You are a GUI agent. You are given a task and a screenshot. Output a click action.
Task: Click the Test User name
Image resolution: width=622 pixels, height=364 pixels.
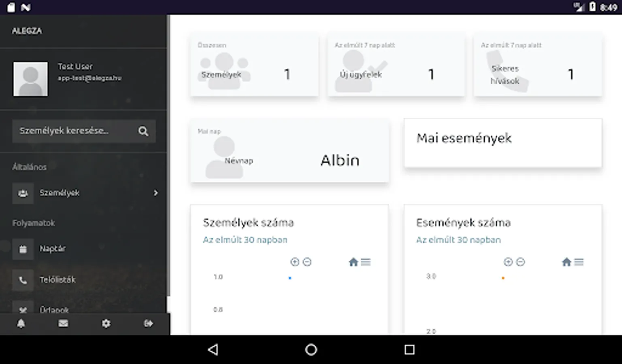pyautogui.click(x=75, y=66)
